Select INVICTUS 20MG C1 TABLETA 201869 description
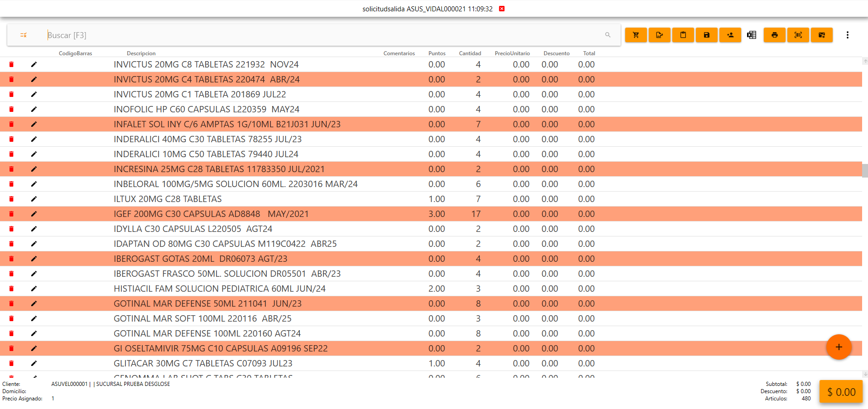868x409 pixels. pyautogui.click(x=200, y=94)
